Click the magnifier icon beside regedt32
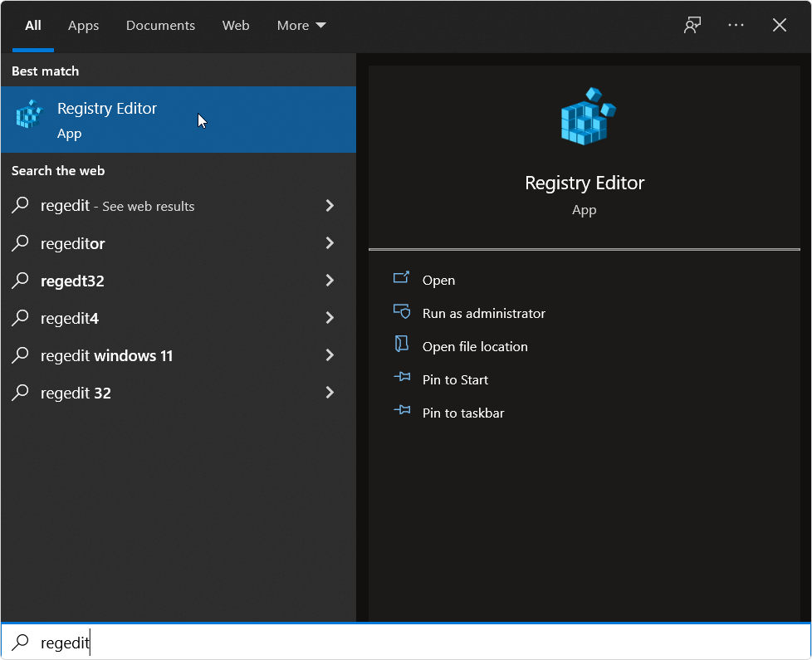The width and height of the screenshot is (812, 660). point(20,280)
